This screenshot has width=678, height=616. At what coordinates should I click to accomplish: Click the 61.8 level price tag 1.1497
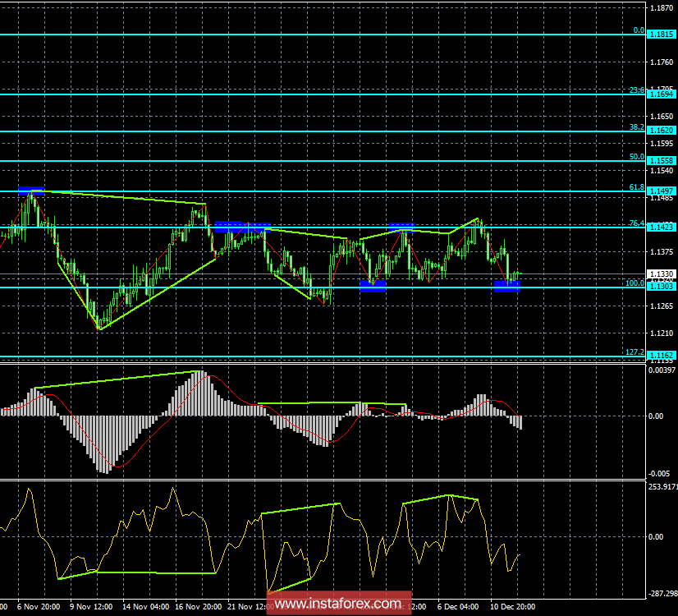click(x=661, y=191)
